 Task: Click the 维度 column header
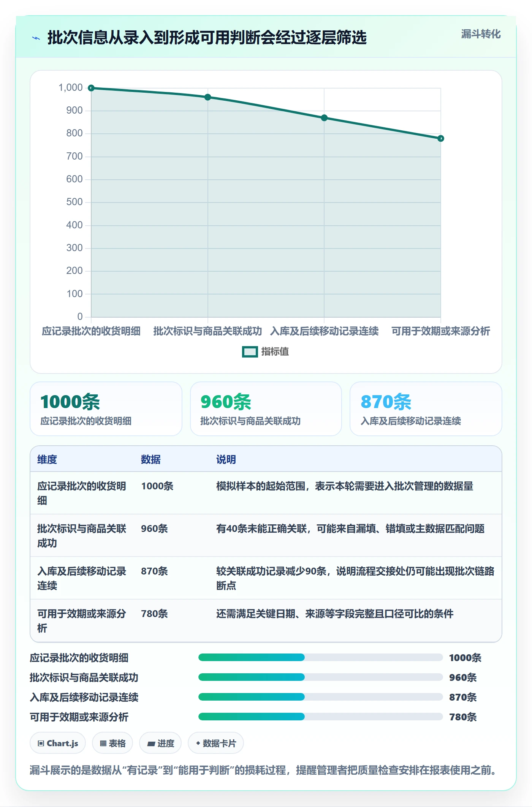coord(47,460)
